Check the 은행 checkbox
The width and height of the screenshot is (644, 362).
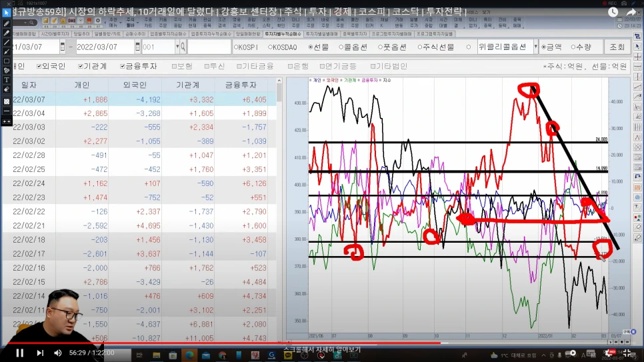click(290, 66)
